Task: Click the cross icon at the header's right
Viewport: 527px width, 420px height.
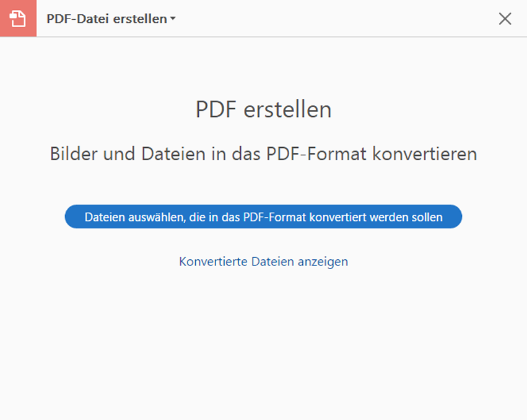Action: click(x=505, y=19)
